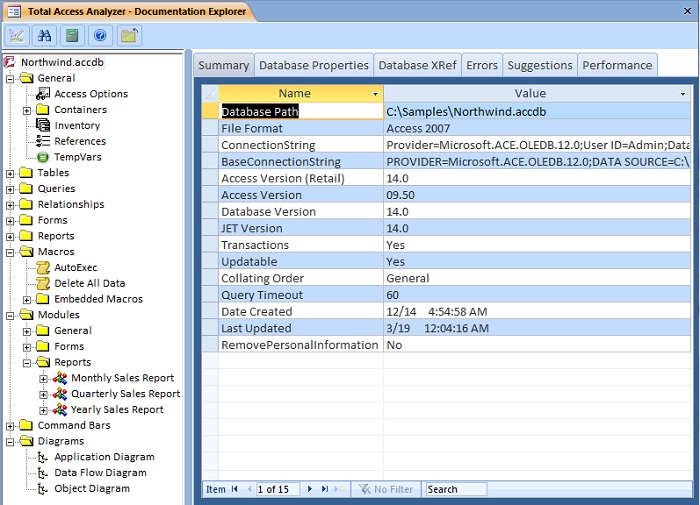This screenshot has width=700, height=505.
Task: Open the Value column dropdown arrow
Action: 683,94
